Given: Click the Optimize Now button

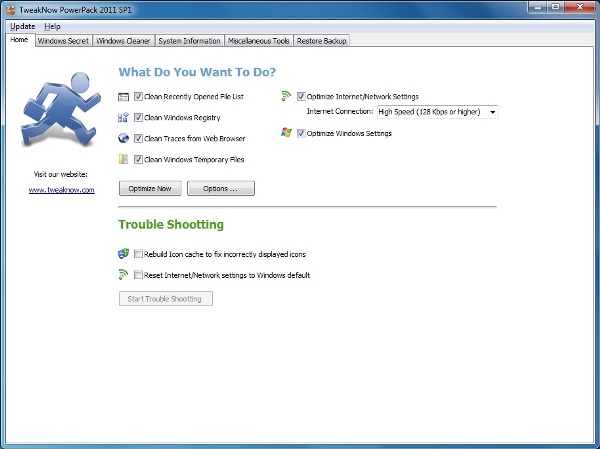Looking at the screenshot, I should coord(150,188).
